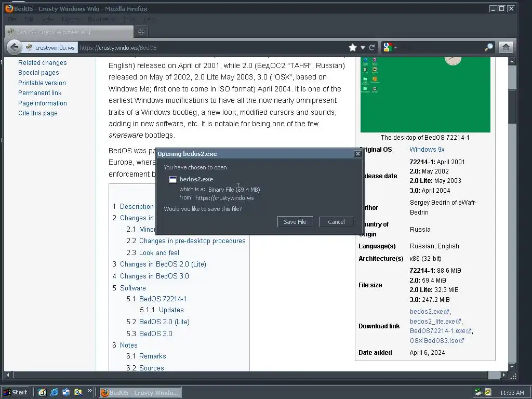Open the Printable version link
The height and width of the screenshot is (399, 532).
(42, 83)
